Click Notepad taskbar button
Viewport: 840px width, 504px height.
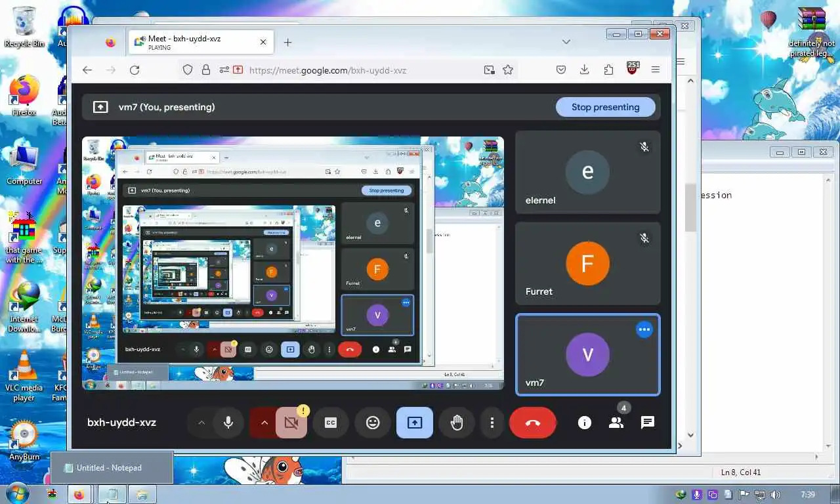(x=112, y=494)
